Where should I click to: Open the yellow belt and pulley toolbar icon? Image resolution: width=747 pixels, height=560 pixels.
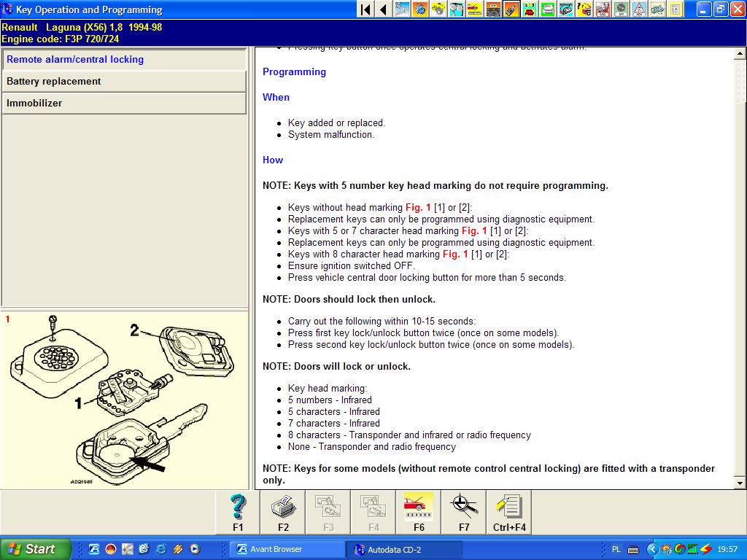click(x=438, y=9)
